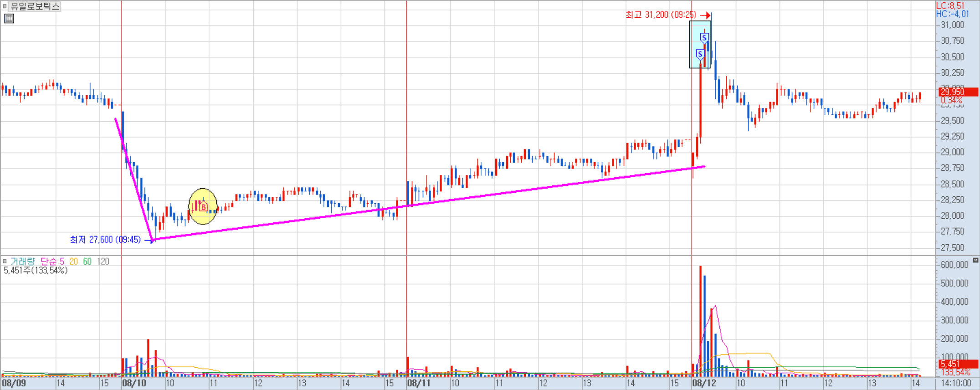Click the red 29,950 current price tag

coord(959,92)
